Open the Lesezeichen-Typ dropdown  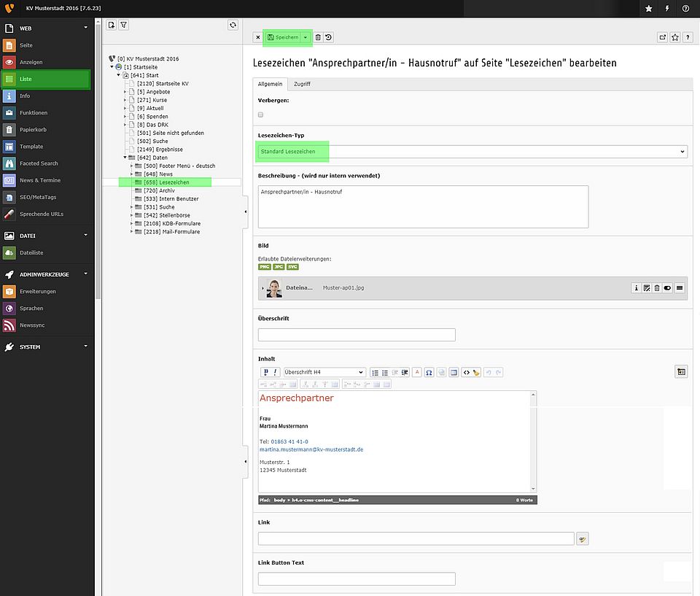[472, 151]
